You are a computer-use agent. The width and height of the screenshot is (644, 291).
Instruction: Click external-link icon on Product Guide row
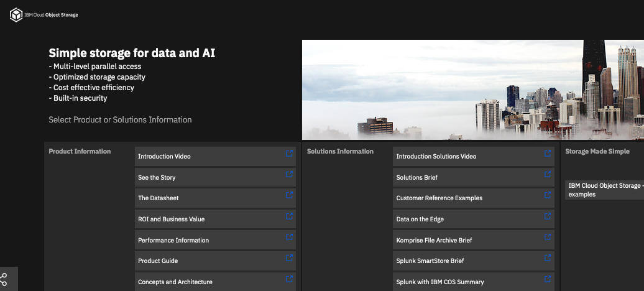pyautogui.click(x=289, y=257)
